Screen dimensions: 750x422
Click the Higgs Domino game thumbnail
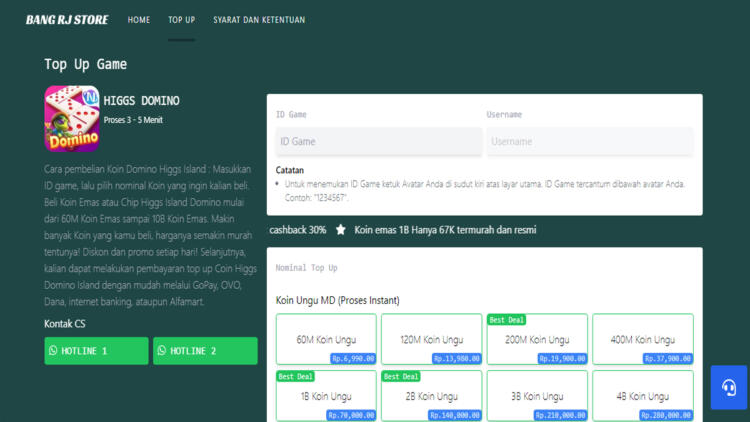[x=70, y=117]
